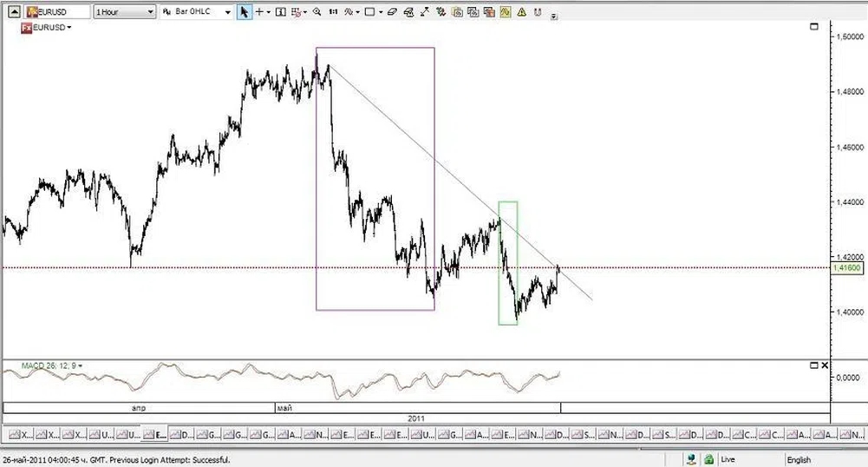Choose the rectangle drawing tool

click(x=369, y=12)
